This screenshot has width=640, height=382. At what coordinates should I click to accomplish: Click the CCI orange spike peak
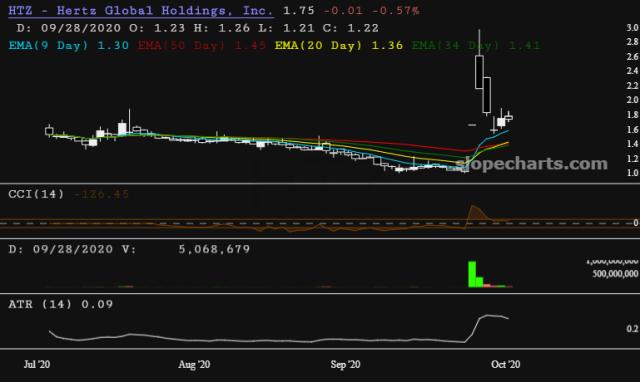point(473,206)
